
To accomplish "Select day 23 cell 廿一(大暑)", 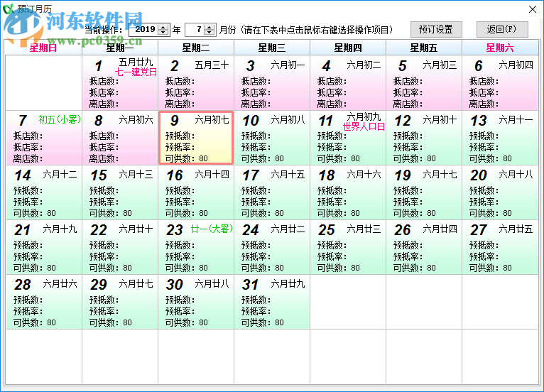I will 196,247.
